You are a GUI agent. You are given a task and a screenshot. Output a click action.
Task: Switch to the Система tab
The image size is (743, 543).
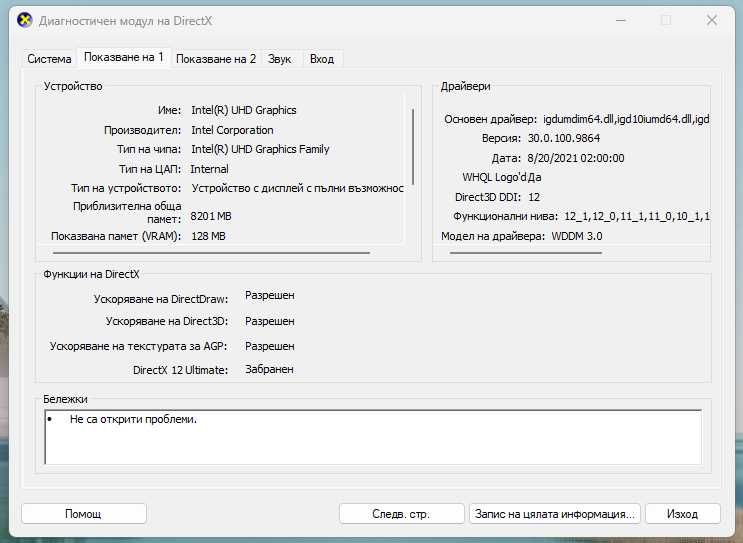pos(49,59)
